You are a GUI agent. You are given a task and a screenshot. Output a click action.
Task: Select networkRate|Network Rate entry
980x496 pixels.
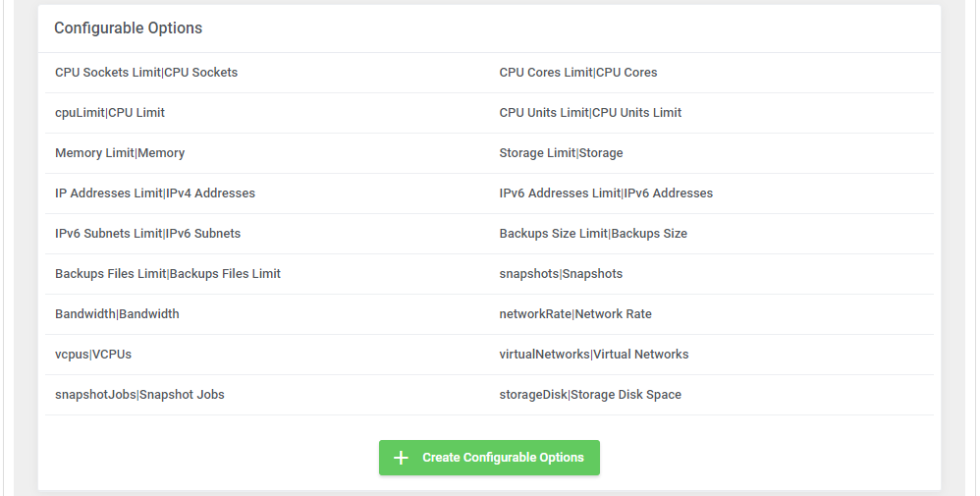[x=575, y=314]
